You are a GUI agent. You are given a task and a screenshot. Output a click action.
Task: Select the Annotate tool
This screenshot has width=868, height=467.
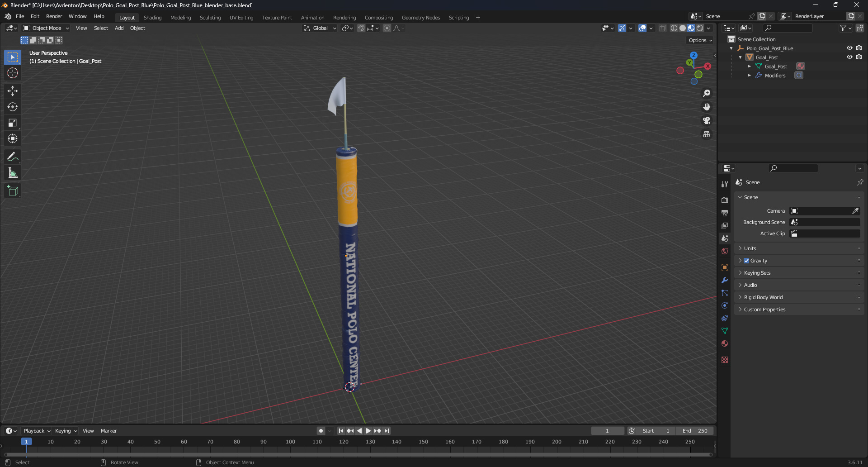coord(13,157)
